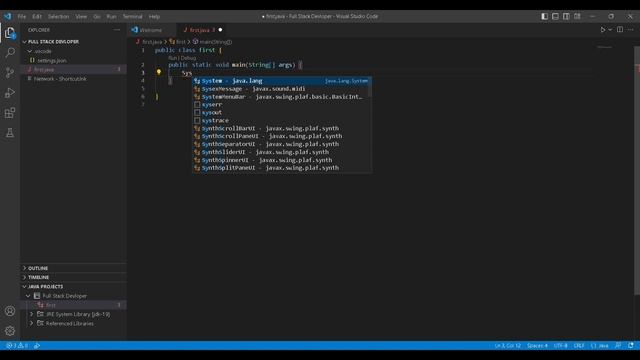640x360 pixels.
Task: Open the Edit menu
Action: [37, 16]
